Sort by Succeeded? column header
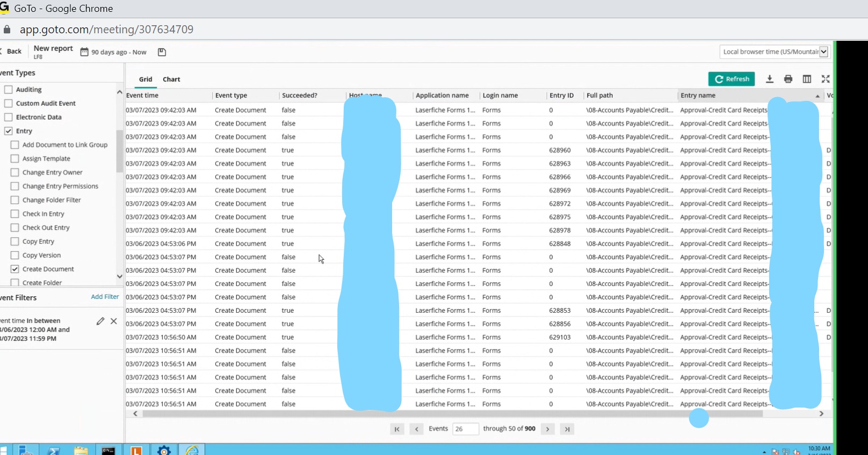This screenshot has height=455, width=868. tap(300, 96)
